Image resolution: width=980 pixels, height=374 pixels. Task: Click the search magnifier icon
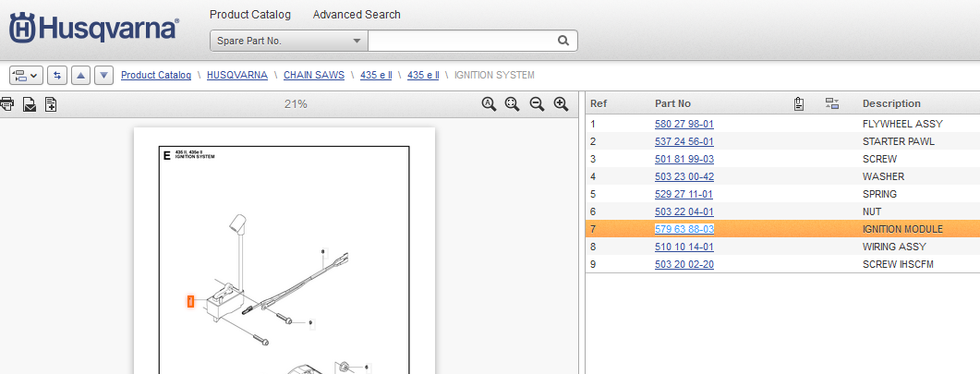(x=563, y=41)
